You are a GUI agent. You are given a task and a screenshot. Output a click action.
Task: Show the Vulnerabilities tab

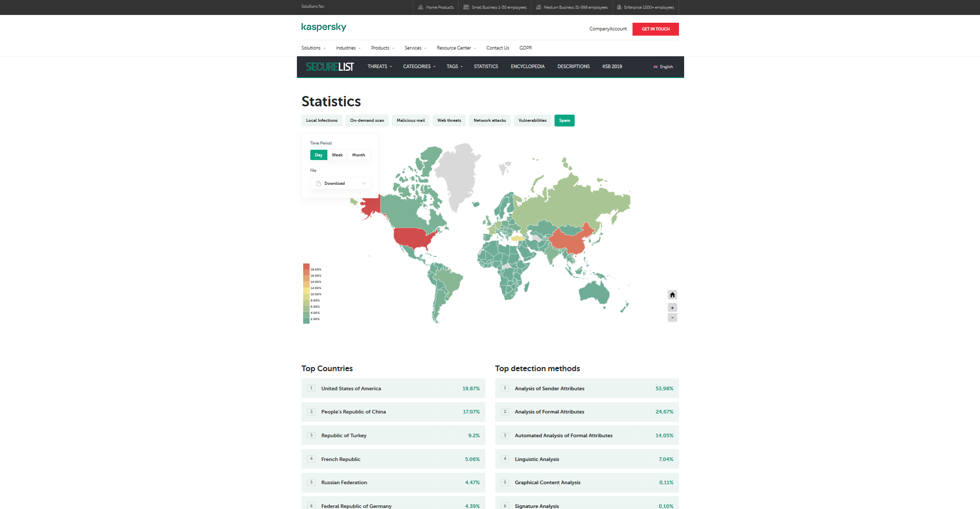tap(532, 120)
